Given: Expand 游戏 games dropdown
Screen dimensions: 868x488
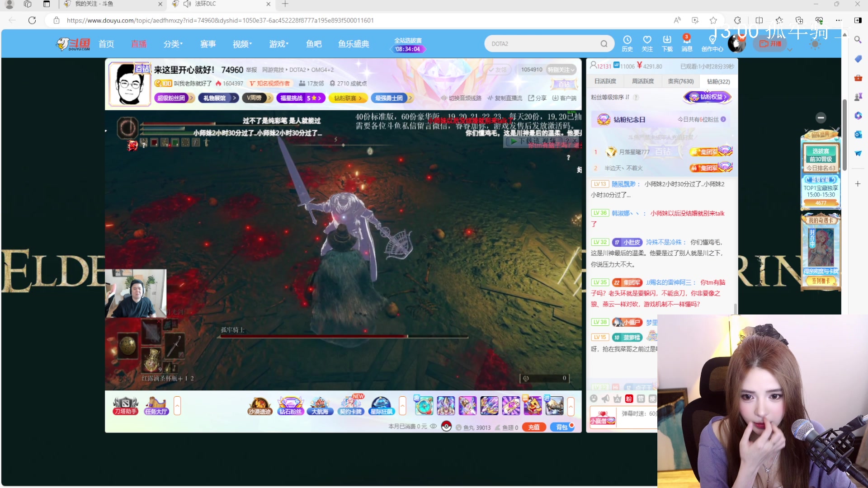Looking at the screenshot, I should point(278,44).
